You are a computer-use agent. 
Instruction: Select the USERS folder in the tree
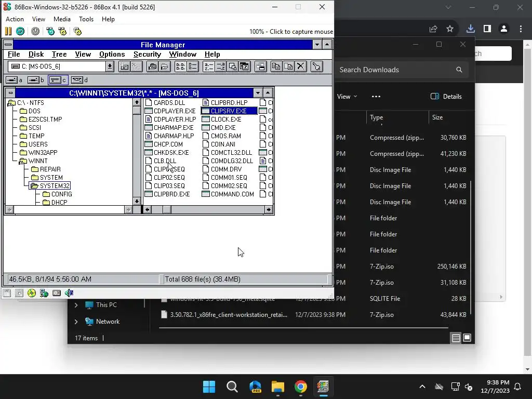pos(34,144)
